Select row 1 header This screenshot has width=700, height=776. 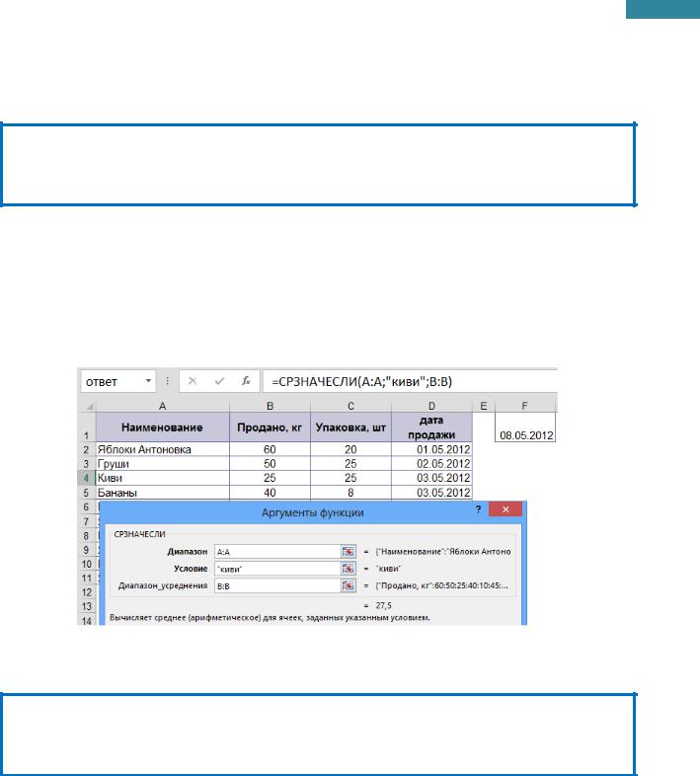(x=87, y=427)
